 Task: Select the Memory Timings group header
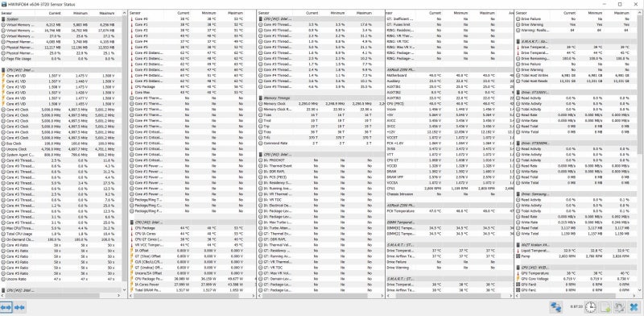pyautogui.click(x=320, y=98)
